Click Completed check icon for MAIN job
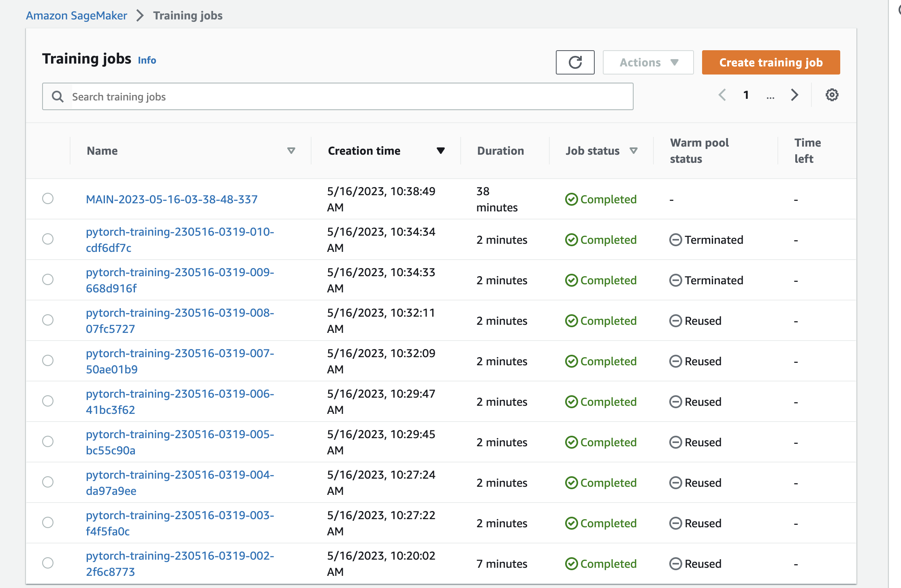This screenshot has height=588, width=901. pyautogui.click(x=571, y=199)
